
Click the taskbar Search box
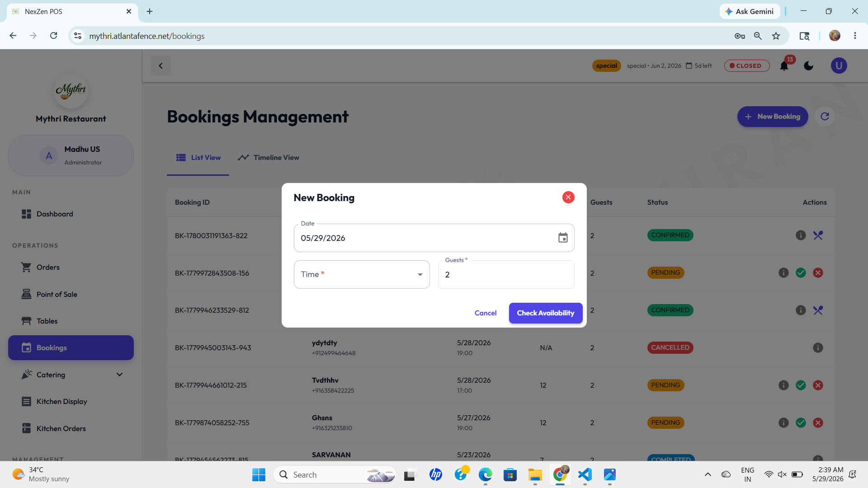tap(335, 475)
